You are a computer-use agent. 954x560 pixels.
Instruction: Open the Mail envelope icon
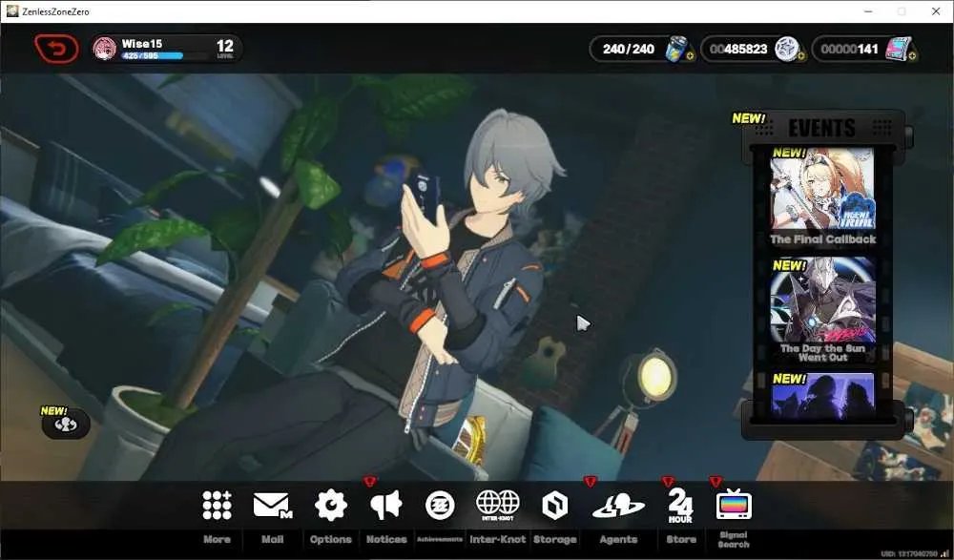(272, 506)
